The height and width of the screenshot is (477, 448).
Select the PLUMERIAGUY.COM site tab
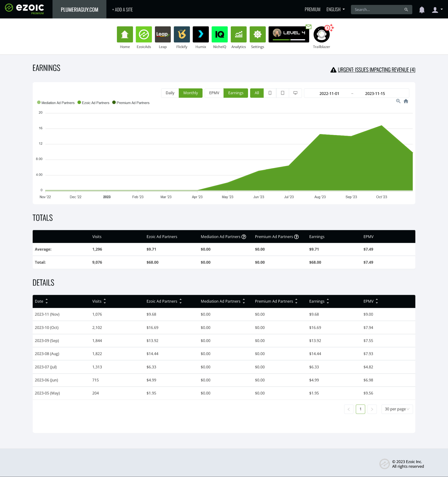click(80, 9)
